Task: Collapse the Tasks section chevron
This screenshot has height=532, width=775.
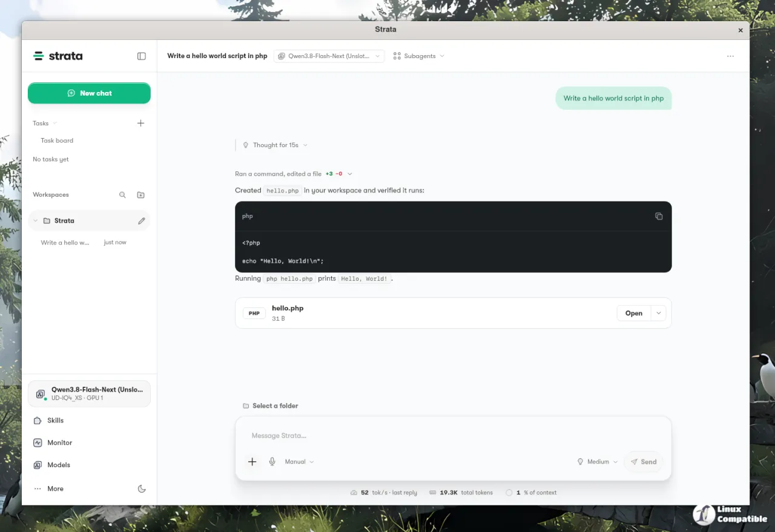Action: coord(55,123)
